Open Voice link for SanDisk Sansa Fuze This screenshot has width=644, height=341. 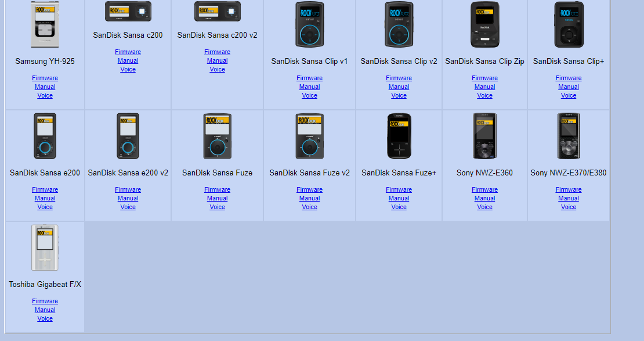pos(217,207)
